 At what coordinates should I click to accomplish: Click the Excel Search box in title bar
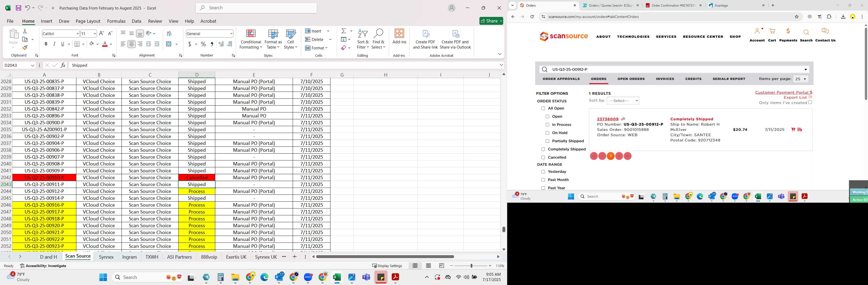[x=256, y=8]
